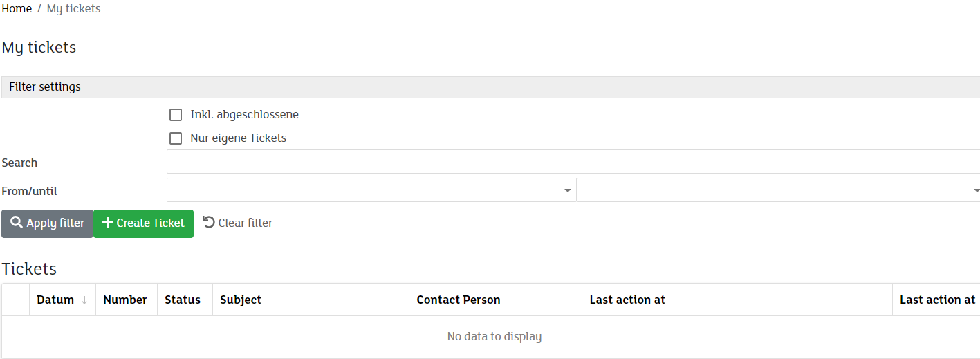
Task: Sort tickets by the Subject column
Action: coord(241,300)
